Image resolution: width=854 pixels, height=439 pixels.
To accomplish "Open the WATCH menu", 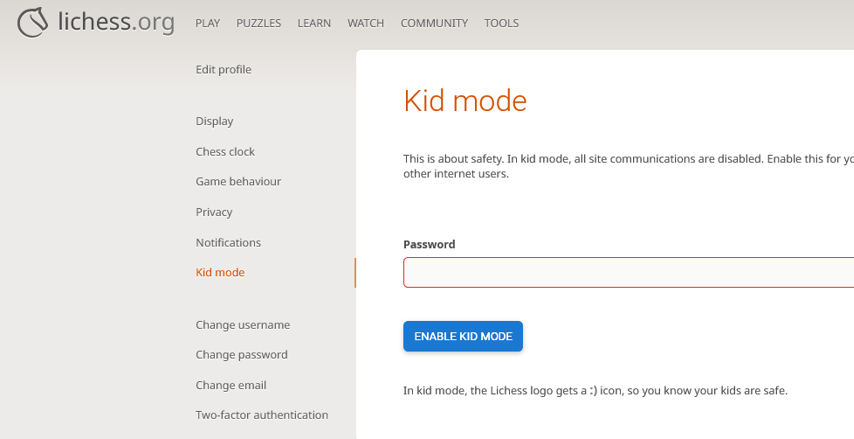I will click(366, 23).
